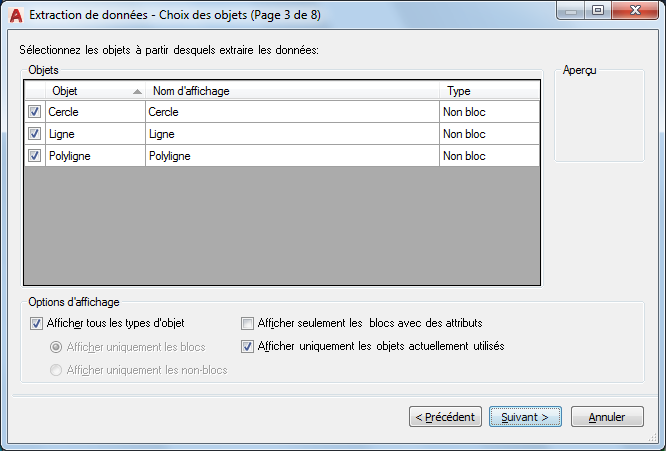The image size is (666, 451).
Task: Click the AutoCAD logo icon in title bar
Action: coord(15,14)
